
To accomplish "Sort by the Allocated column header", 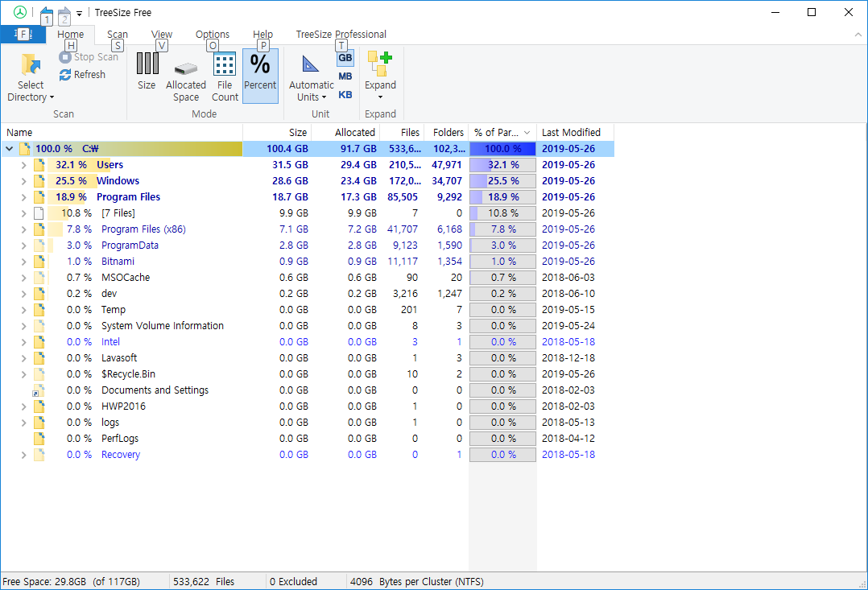I will [345, 132].
